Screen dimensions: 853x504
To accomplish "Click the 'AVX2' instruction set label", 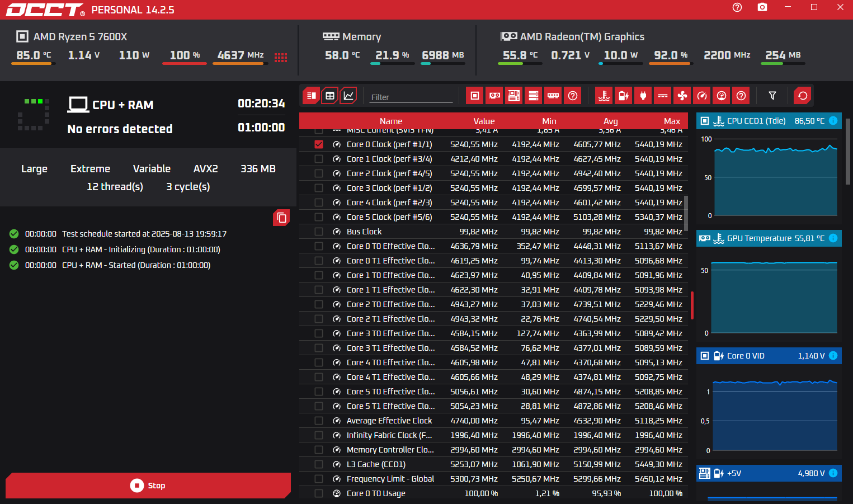I will coord(205,168).
